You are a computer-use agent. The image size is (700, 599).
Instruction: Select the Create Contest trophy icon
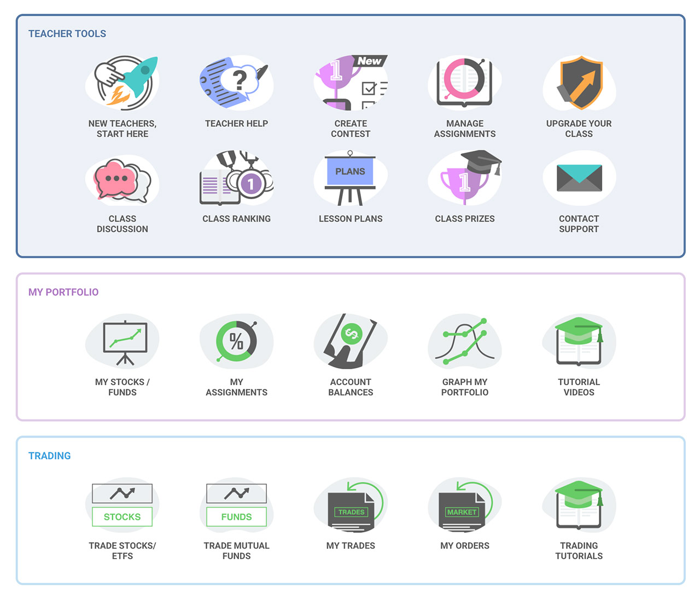[x=351, y=83]
